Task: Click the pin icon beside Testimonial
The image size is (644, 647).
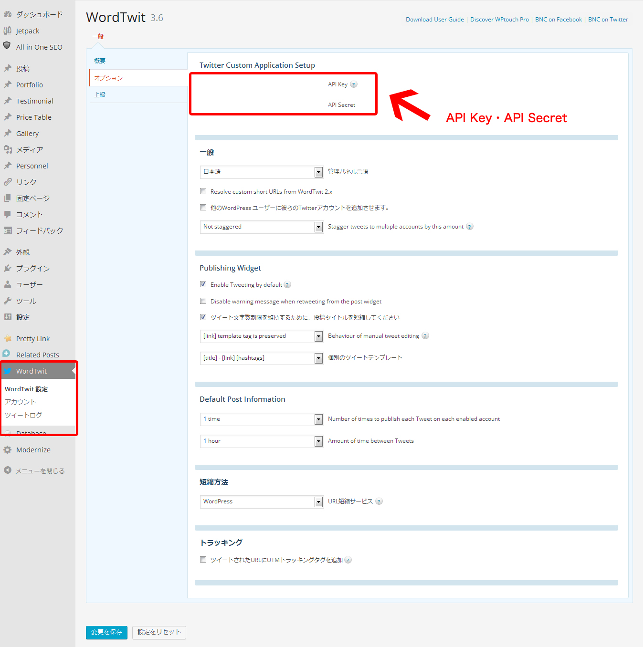Action: click(8, 101)
